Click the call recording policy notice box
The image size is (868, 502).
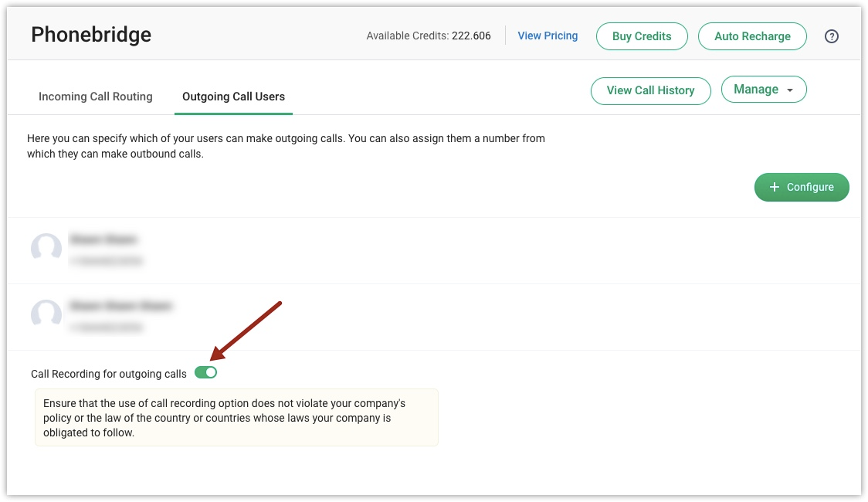[x=236, y=417]
